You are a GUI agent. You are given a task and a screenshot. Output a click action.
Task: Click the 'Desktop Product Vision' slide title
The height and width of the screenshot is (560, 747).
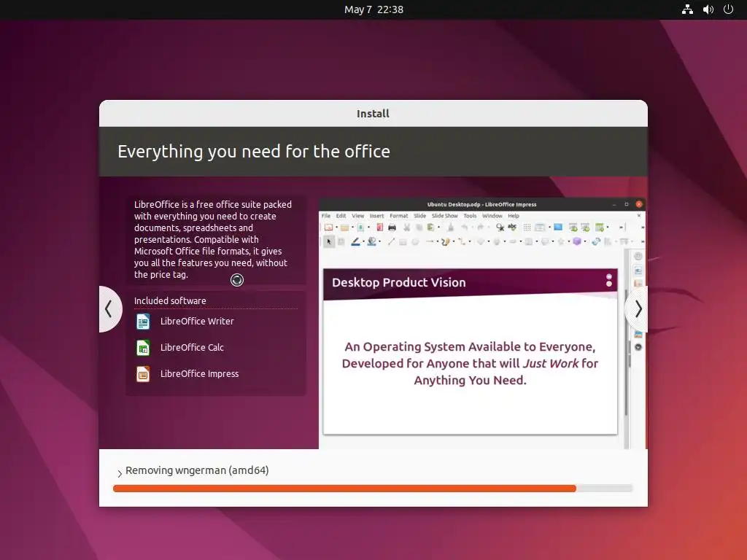coord(399,282)
